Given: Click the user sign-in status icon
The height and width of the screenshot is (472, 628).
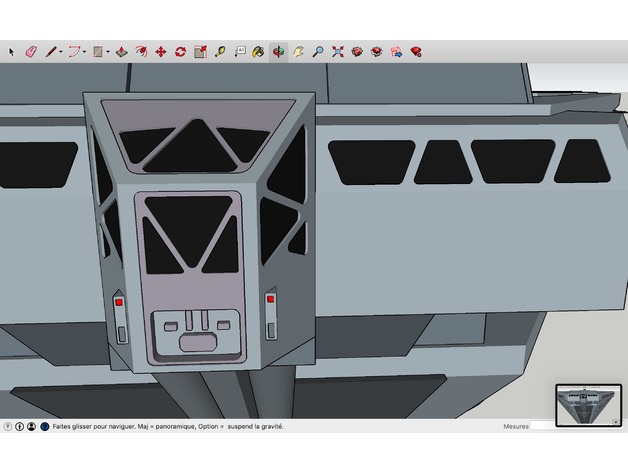Looking at the screenshot, I should [32, 426].
